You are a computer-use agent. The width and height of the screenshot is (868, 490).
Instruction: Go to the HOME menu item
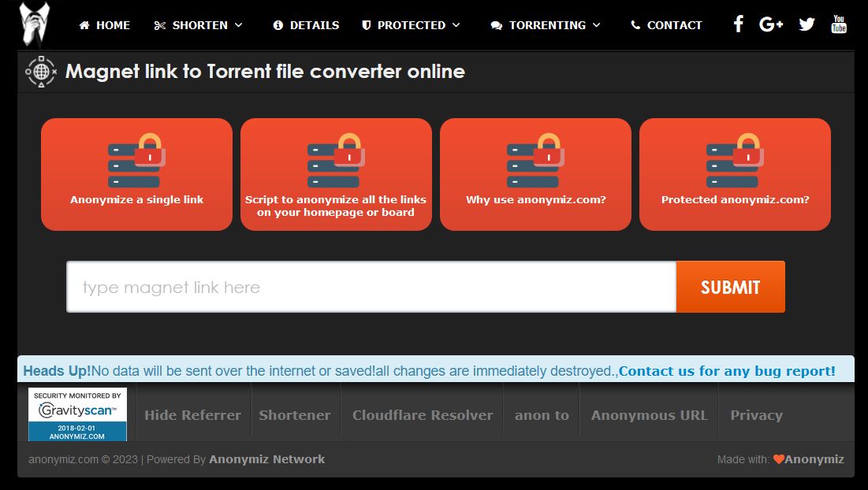105,25
